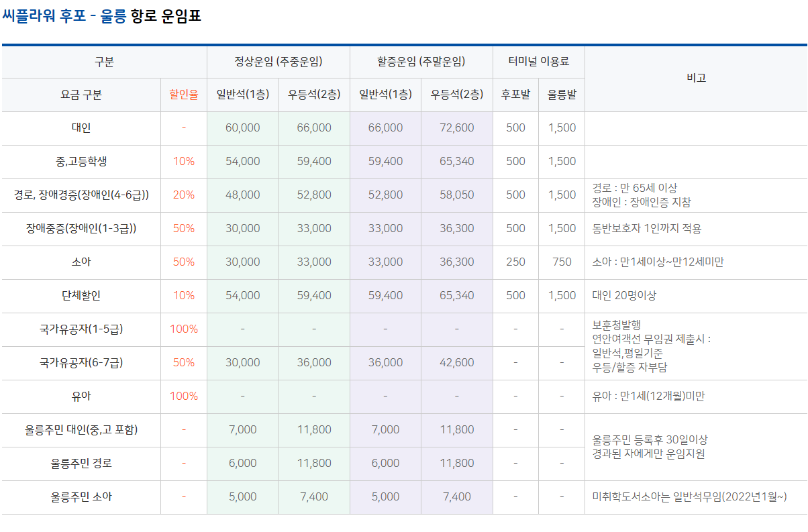Click the 대인 weekend 우등석 fare 72,600
The image size is (808, 532).
(x=457, y=128)
